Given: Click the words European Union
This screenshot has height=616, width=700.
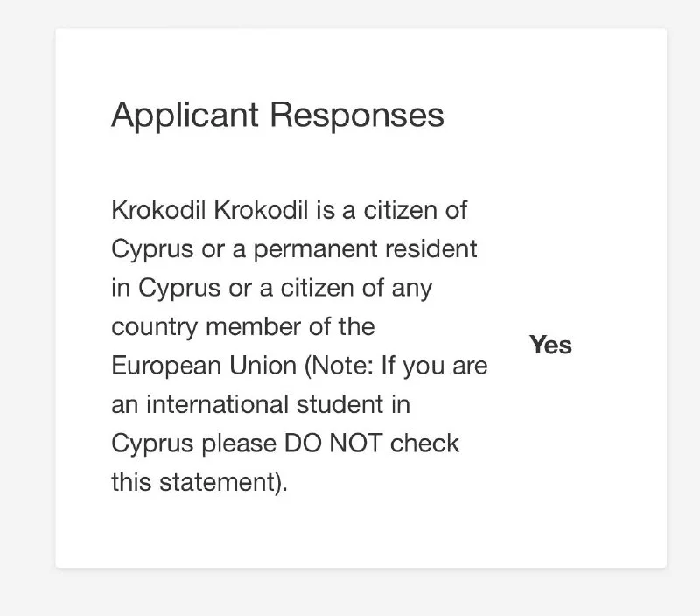Looking at the screenshot, I should 204,366.
